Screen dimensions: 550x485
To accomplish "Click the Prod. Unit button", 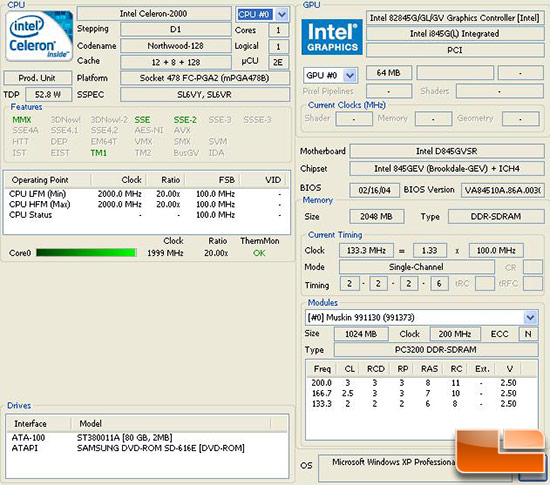I will click(37, 78).
